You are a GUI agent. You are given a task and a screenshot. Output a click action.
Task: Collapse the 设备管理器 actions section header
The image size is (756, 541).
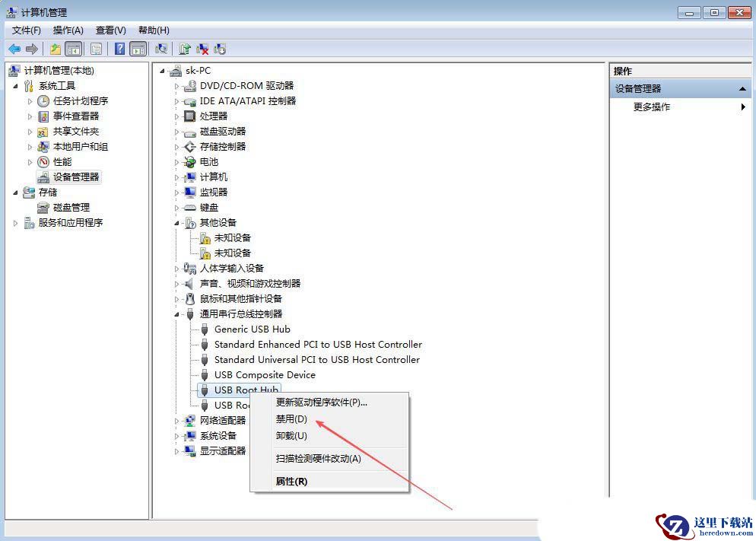point(743,89)
